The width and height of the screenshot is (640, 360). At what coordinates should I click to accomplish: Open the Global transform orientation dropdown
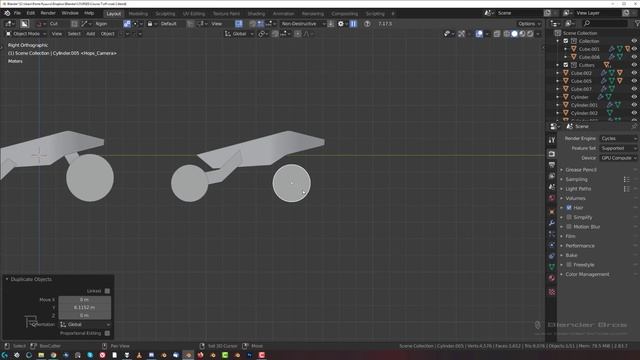(239, 34)
